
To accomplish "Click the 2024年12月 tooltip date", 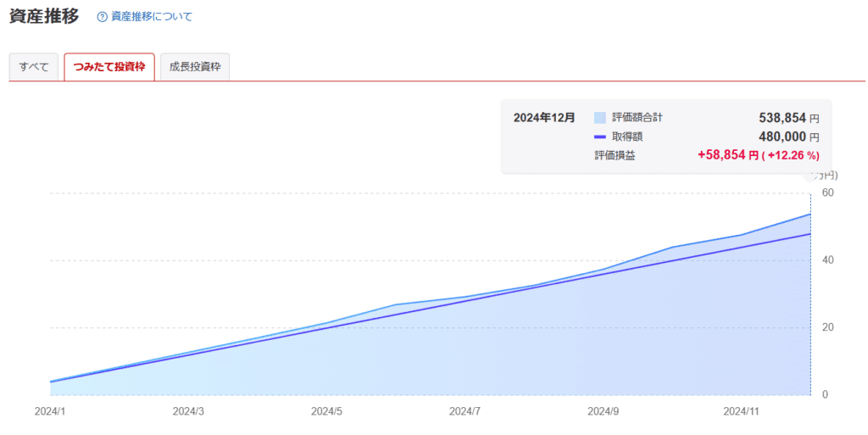I will 544,118.
